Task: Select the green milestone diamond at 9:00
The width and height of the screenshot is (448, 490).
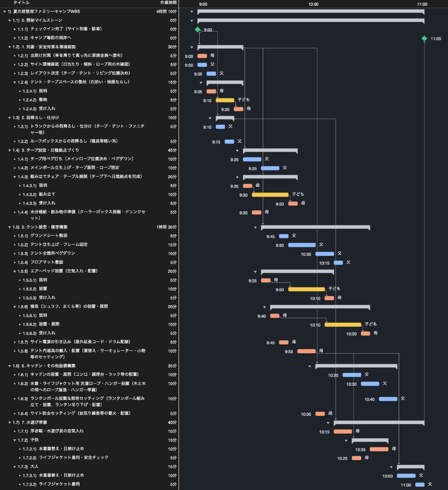Action: coord(198,30)
